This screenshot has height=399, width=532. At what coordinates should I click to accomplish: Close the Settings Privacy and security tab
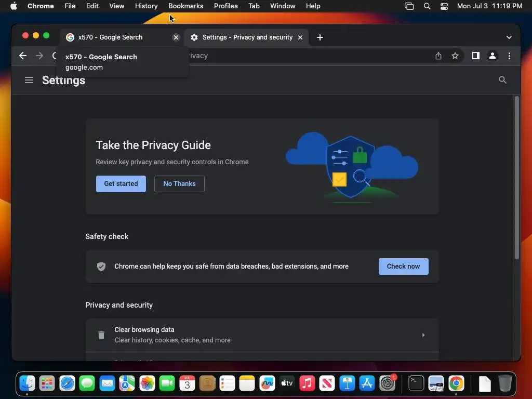[x=300, y=37]
